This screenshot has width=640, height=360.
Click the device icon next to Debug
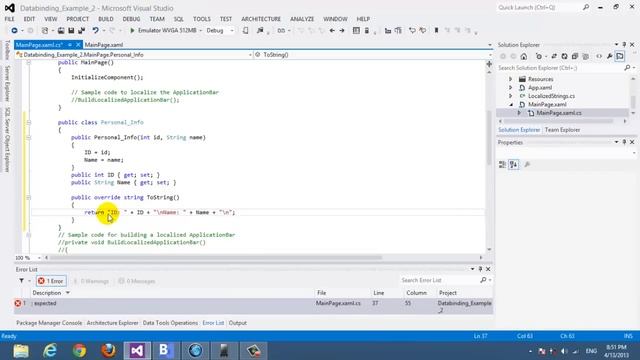point(246,31)
